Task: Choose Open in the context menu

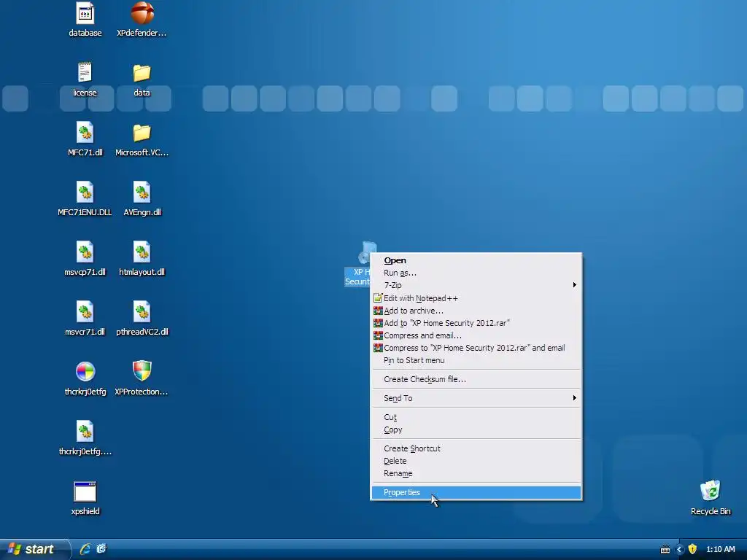Action: tap(476, 260)
